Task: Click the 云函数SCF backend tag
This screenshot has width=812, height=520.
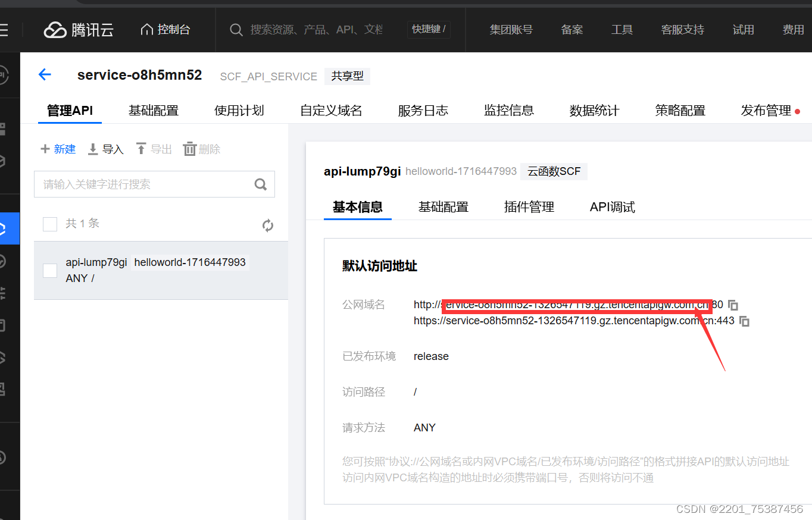Action: pos(554,171)
